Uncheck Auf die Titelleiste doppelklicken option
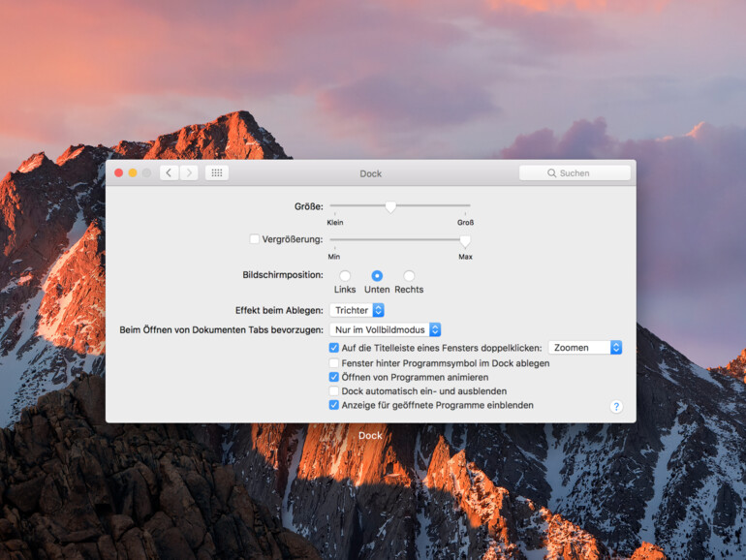746x560 pixels. (x=334, y=348)
